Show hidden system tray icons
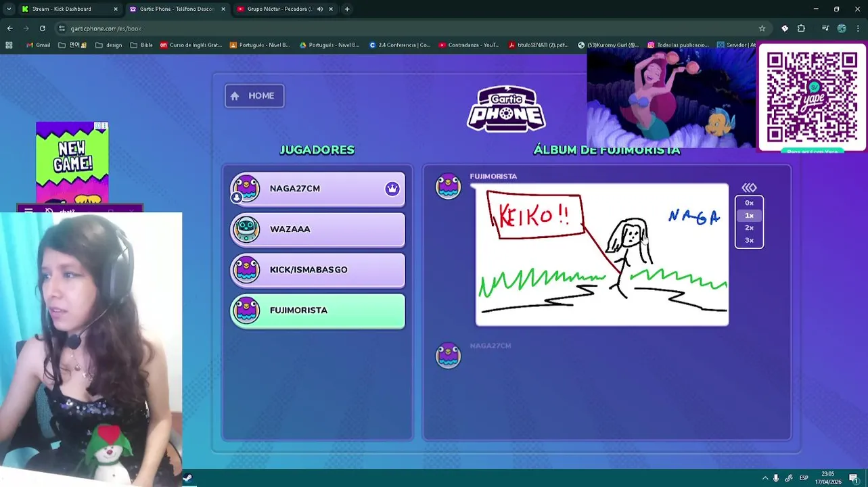The height and width of the screenshot is (487, 868). pyautogui.click(x=765, y=478)
